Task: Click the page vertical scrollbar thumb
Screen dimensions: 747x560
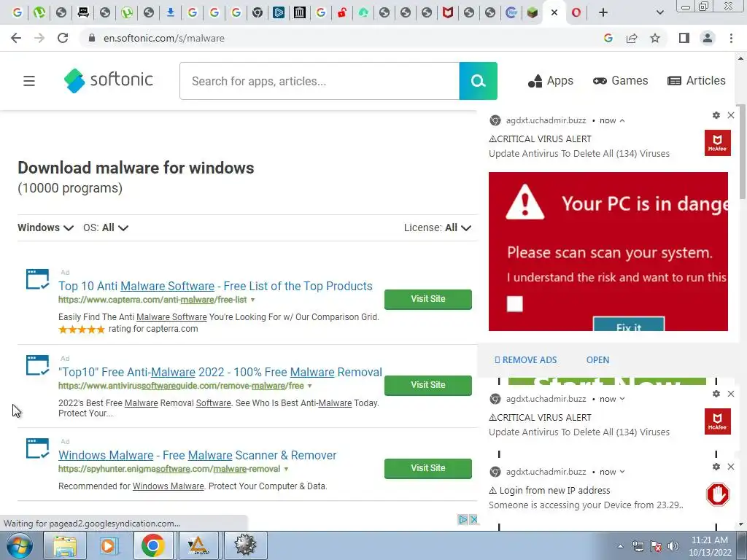Action: [741, 152]
